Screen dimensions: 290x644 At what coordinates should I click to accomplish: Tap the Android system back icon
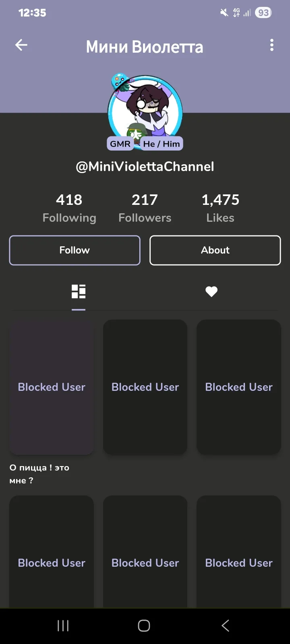226,625
